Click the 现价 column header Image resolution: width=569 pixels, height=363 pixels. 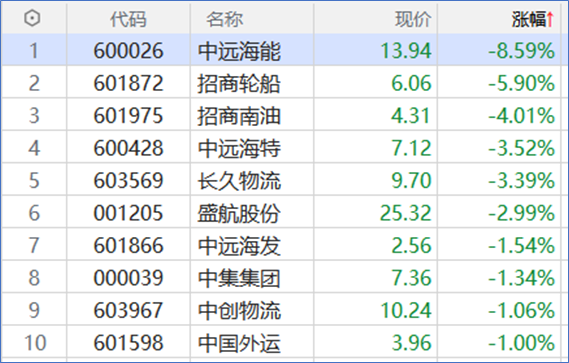click(x=413, y=19)
